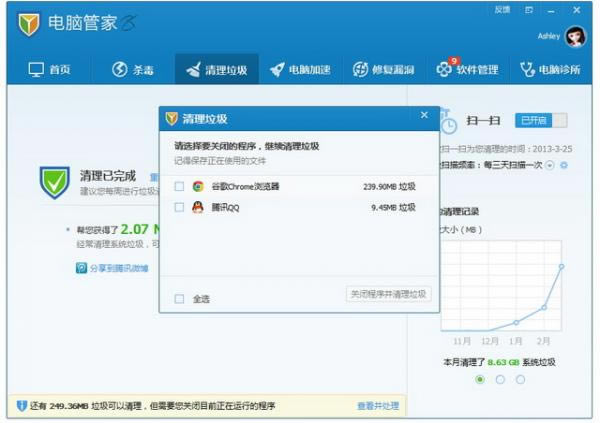Tick the 全选 select-all checkbox
600x423 pixels.
[x=180, y=298]
